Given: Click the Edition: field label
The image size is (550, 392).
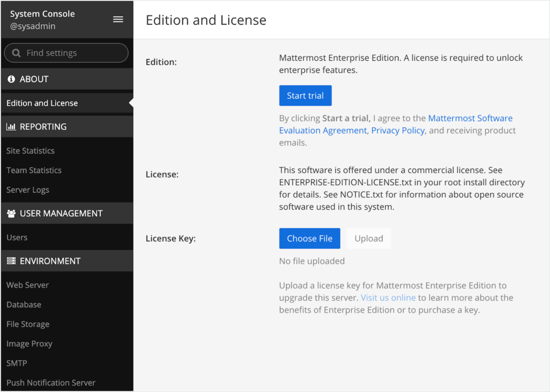Looking at the screenshot, I should click(161, 62).
